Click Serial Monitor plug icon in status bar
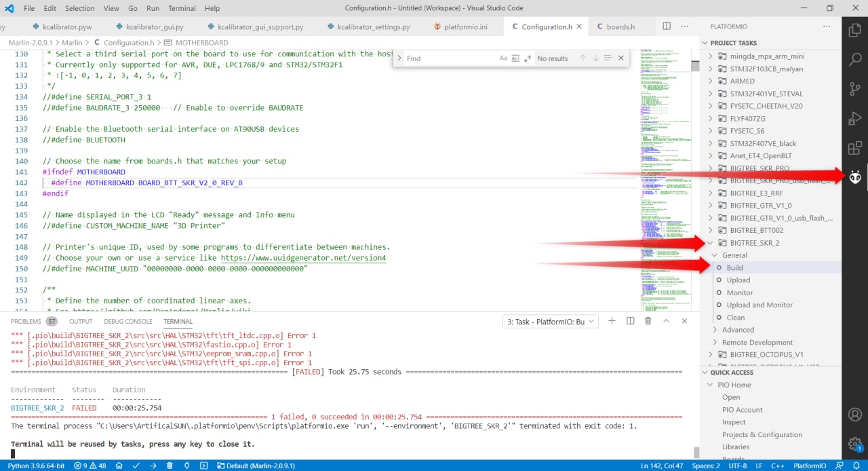The image size is (868, 471). pyautogui.click(x=186, y=466)
